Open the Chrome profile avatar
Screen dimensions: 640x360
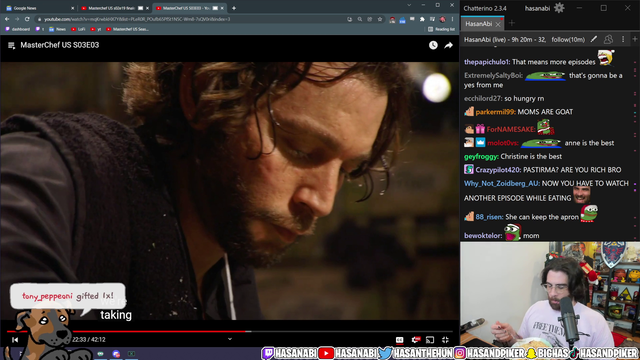[x=442, y=19]
